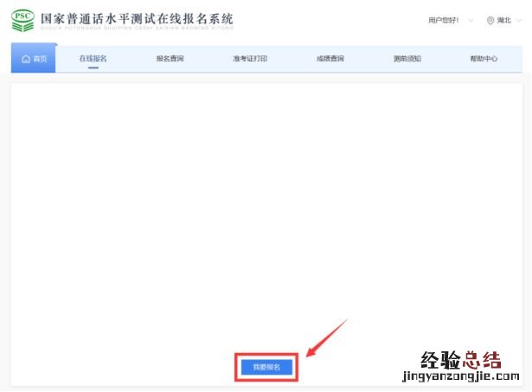The width and height of the screenshot is (532, 392).
Task: Click the 我要报名 button
Action: tap(266, 367)
